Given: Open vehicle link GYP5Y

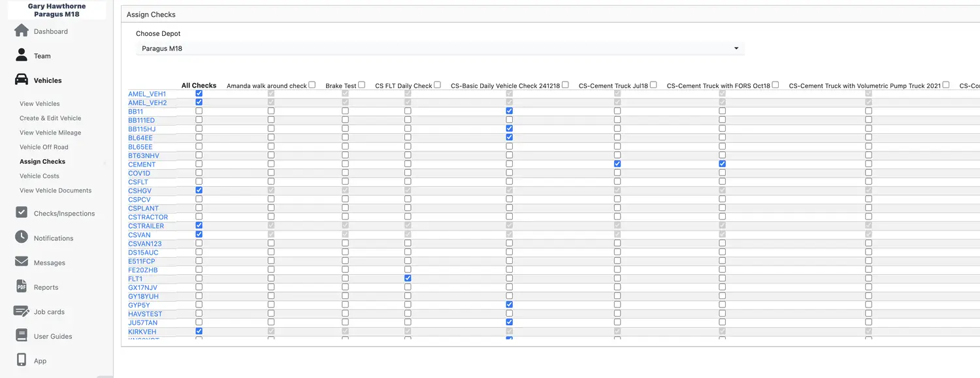Looking at the screenshot, I should 139,305.
